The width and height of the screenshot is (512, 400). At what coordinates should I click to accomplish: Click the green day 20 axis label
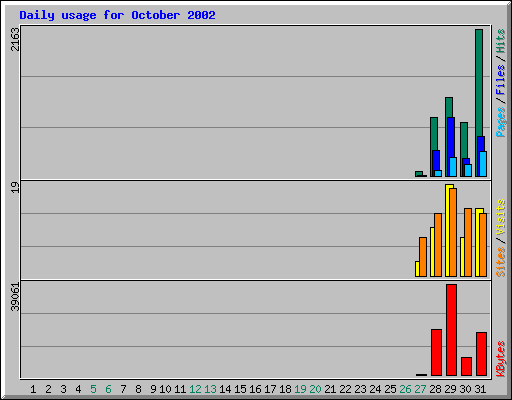coord(315,389)
